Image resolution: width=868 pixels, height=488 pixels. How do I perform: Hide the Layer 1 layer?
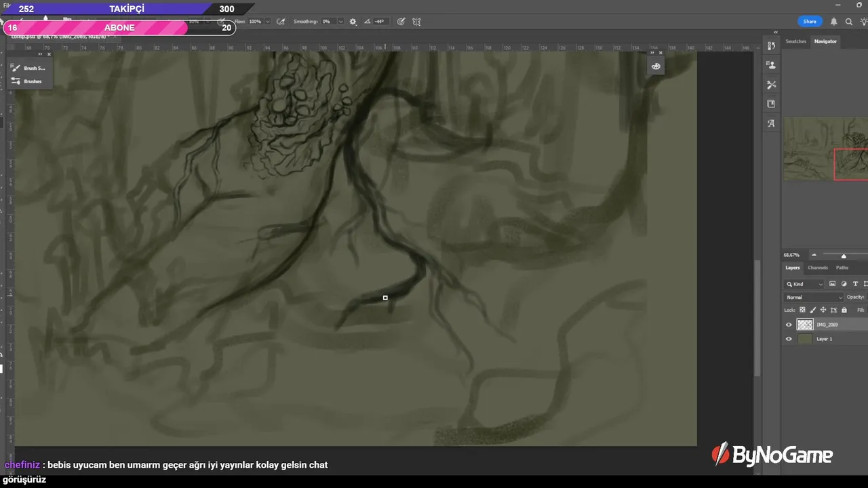(x=789, y=339)
